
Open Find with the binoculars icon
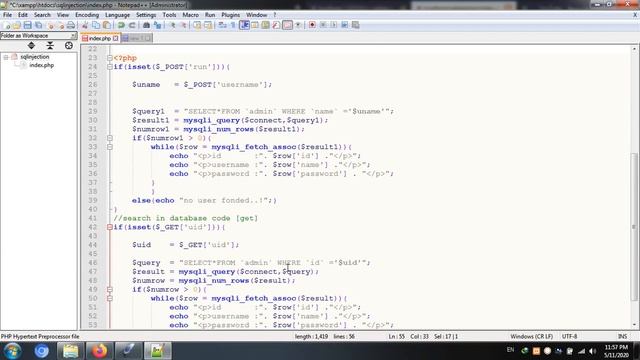[147, 25]
